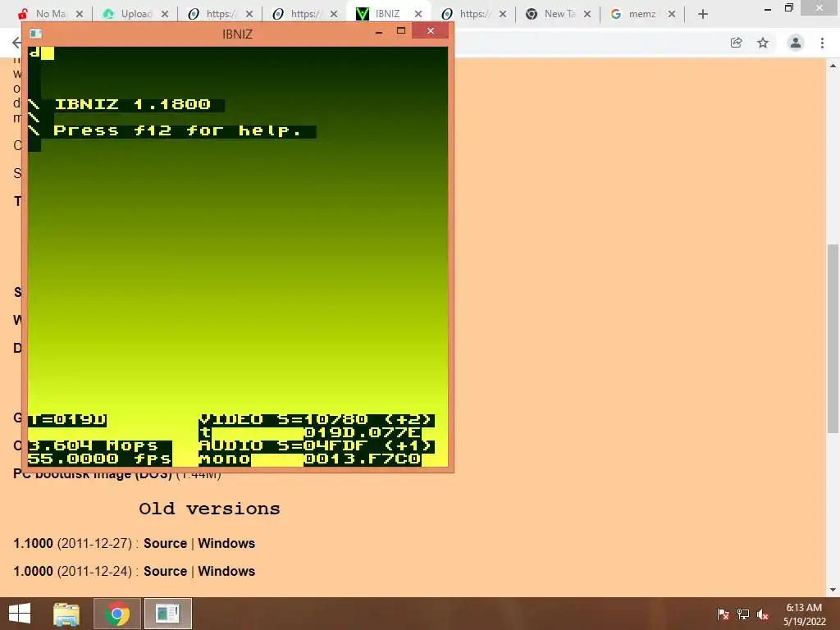This screenshot has width=840, height=630.
Task: Click the IBNIZ taskbar icon
Action: point(167,614)
